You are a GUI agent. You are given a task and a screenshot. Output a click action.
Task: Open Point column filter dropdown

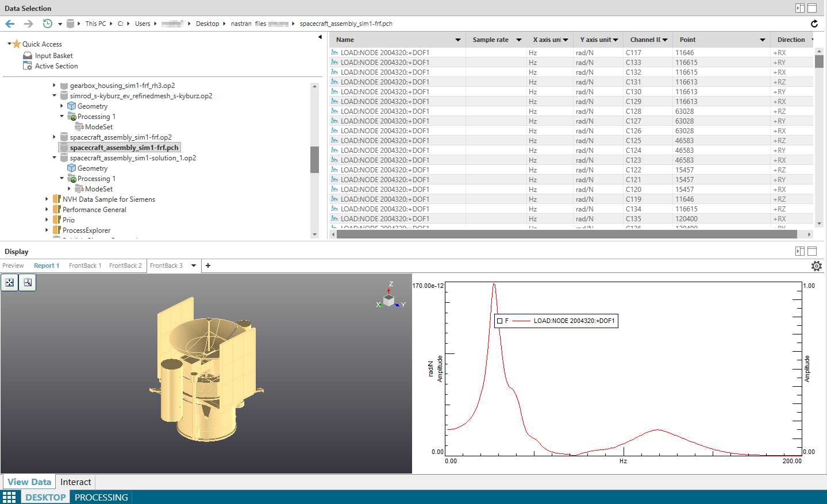point(763,40)
